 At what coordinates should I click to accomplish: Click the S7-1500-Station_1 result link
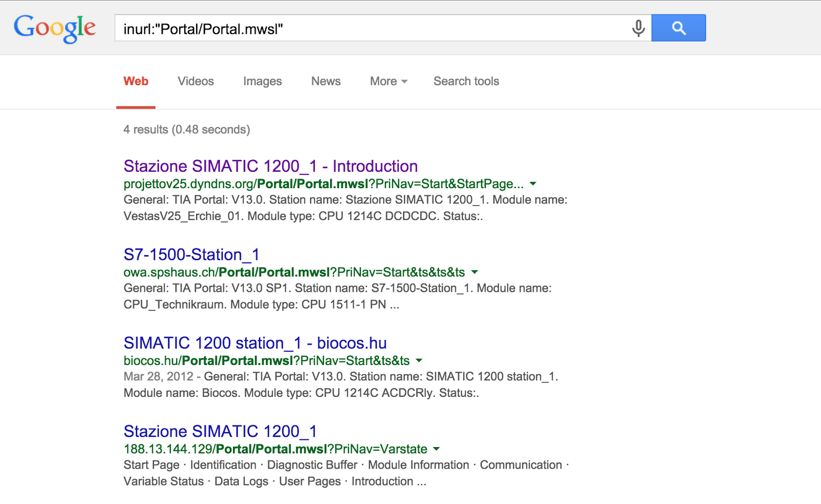tap(191, 254)
